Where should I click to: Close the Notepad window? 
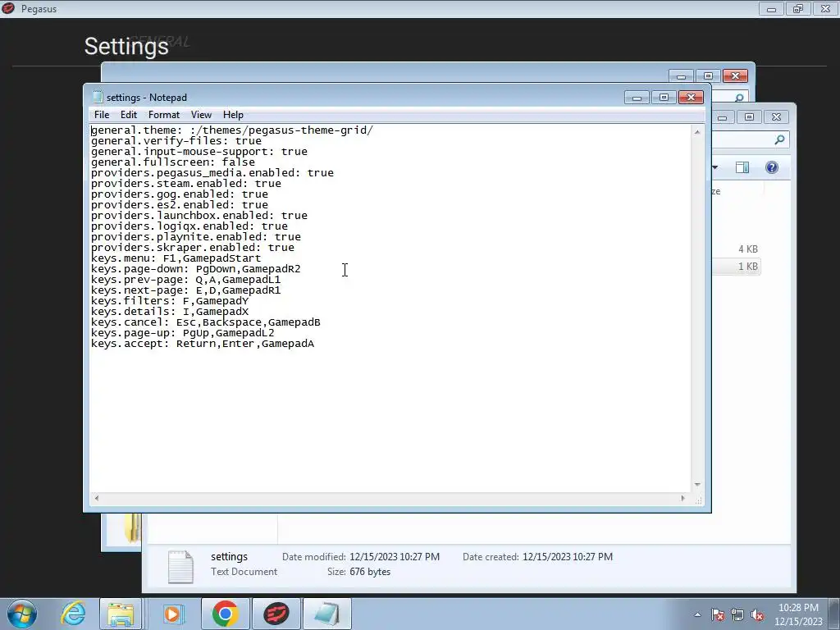coord(691,98)
